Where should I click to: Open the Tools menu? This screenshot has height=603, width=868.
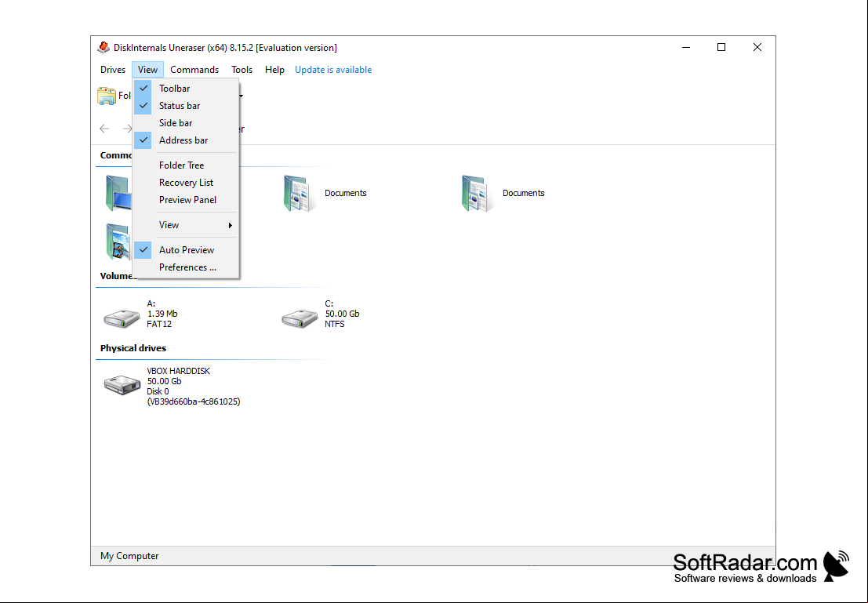(x=242, y=70)
